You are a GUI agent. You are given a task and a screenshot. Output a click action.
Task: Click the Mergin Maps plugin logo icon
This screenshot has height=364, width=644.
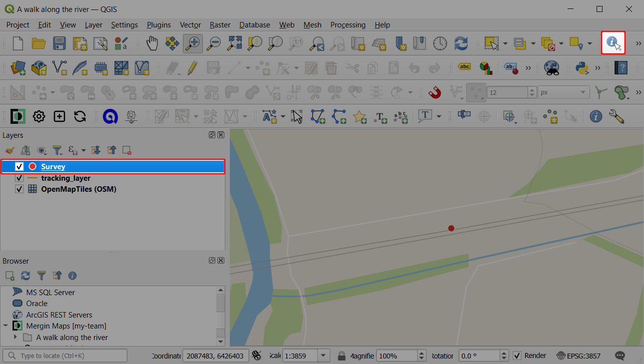[x=18, y=116]
